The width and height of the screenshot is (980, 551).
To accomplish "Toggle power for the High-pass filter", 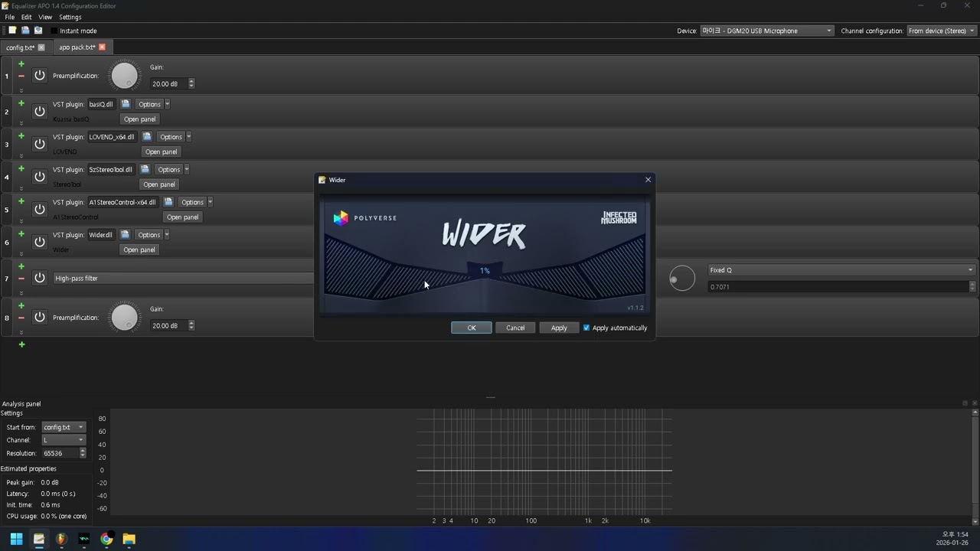I will click(40, 279).
